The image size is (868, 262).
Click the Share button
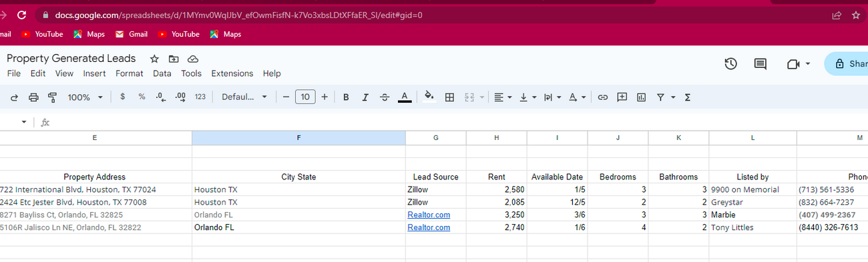click(x=847, y=64)
